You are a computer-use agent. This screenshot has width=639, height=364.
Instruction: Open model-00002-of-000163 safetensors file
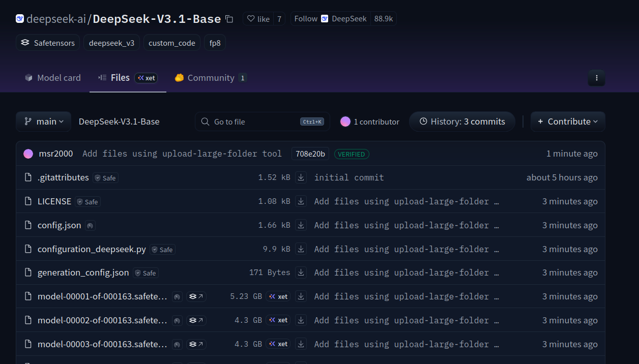102,320
